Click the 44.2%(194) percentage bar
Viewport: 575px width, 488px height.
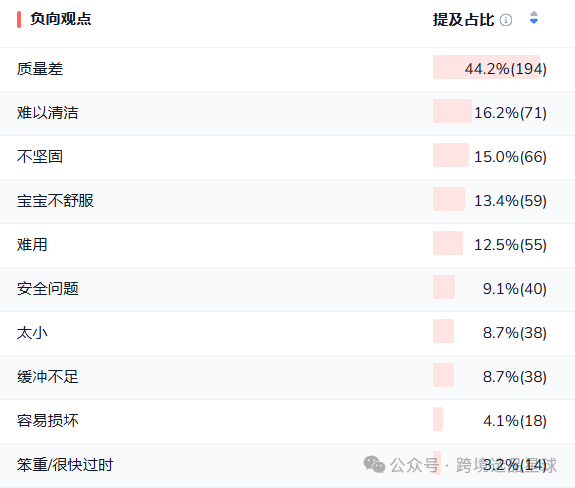tap(486, 67)
